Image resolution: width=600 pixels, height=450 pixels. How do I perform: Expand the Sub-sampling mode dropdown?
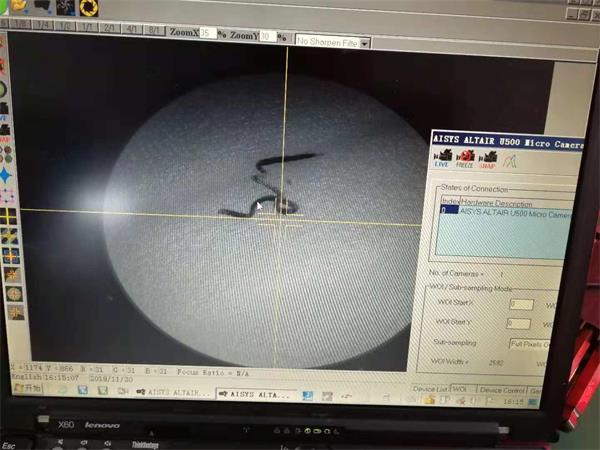(540, 343)
